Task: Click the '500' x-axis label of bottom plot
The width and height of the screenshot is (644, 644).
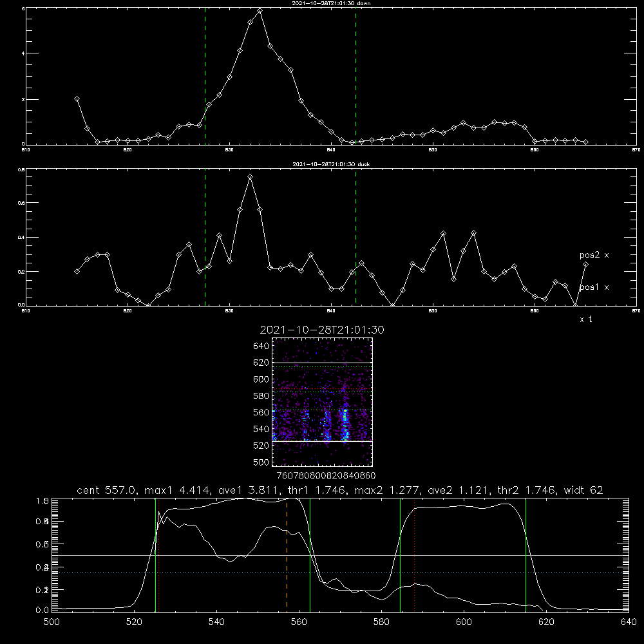Action: pyautogui.click(x=52, y=622)
